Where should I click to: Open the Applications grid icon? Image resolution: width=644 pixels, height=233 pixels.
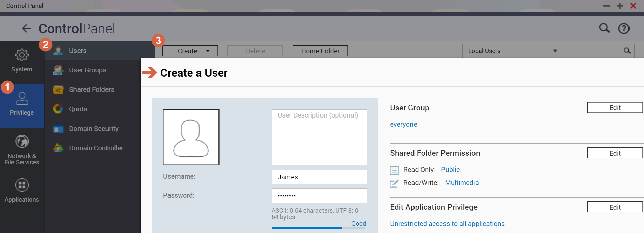(x=22, y=185)
